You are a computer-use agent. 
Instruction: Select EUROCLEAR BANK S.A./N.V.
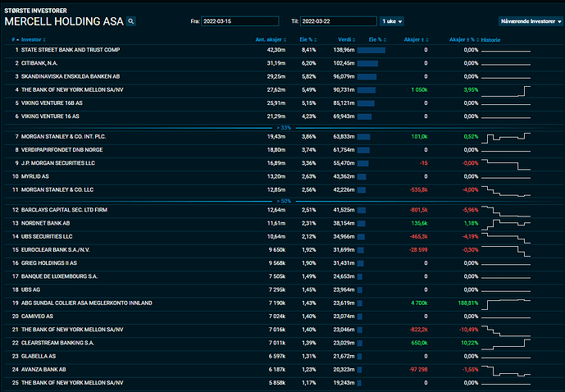pos(56,249)
